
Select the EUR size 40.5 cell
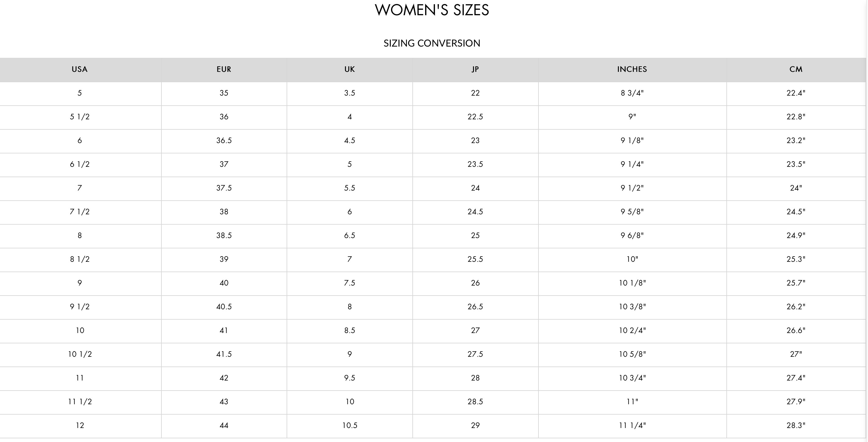(x=224, y=307)
